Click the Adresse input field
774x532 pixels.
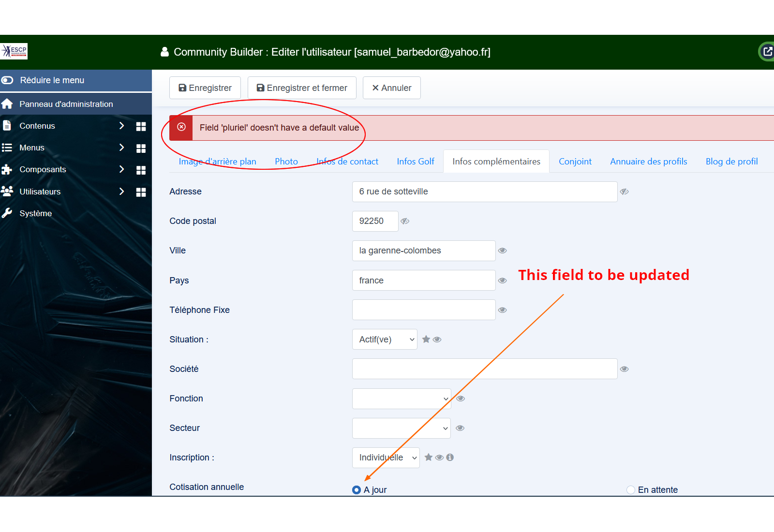point(485,192)
